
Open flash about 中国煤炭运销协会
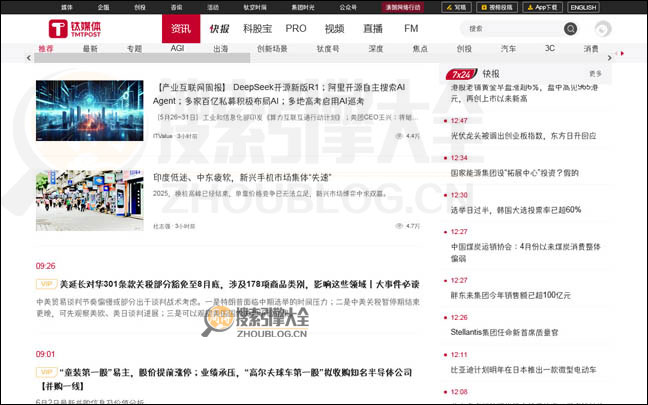(x=525, y=252)
